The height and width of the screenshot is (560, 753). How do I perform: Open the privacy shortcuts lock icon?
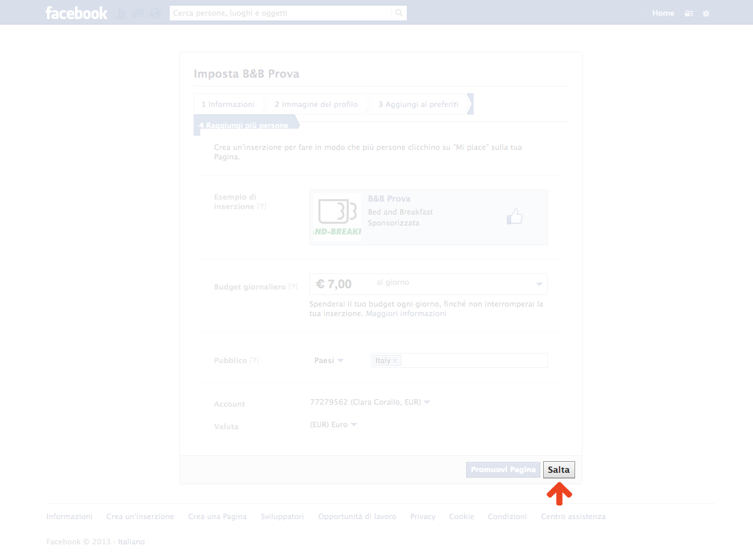(689, 14)
